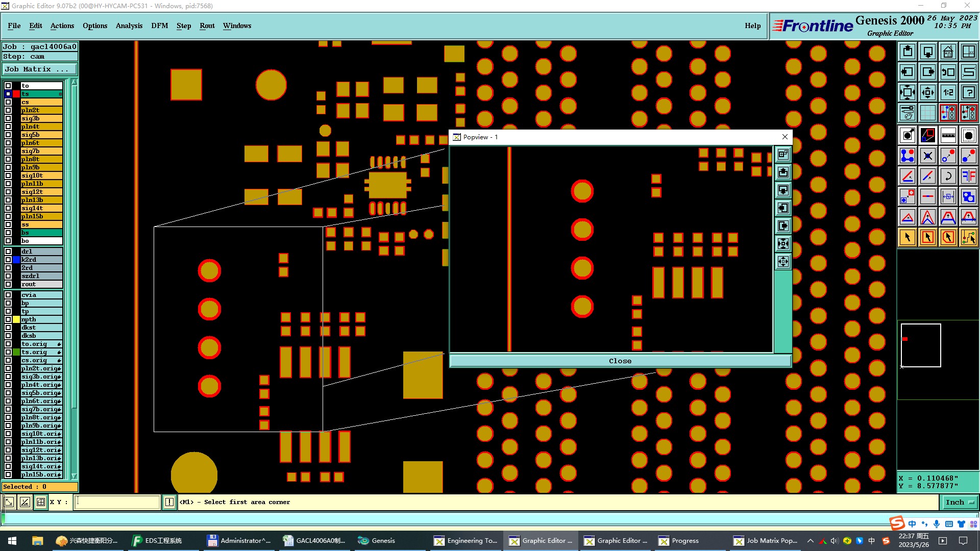Select layer name ts.orig in list
The height and width of the screenshot is (551, 980).
click(x=41, y=352)
